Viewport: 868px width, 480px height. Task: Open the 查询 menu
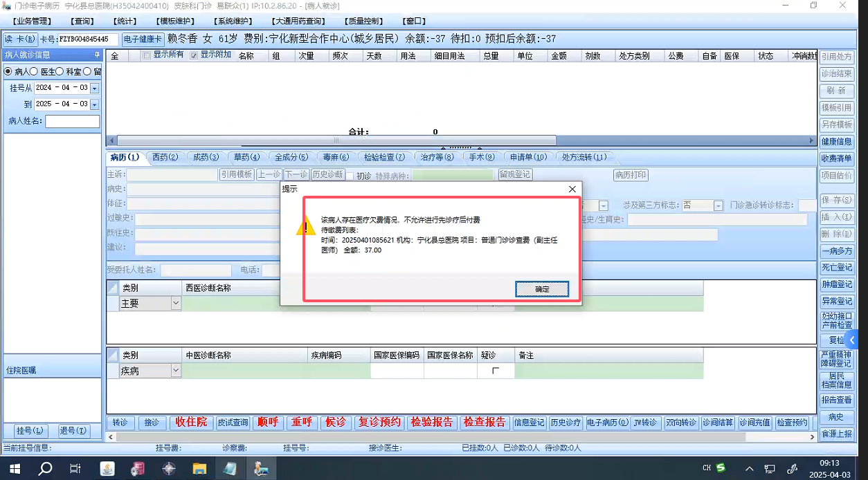point(82,21)
